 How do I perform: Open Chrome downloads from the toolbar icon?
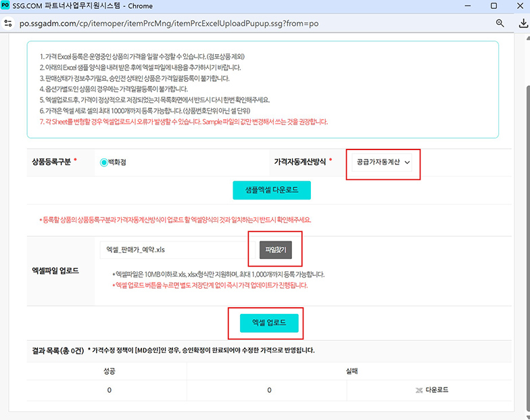pyautogui.click(x=523, y=23)
